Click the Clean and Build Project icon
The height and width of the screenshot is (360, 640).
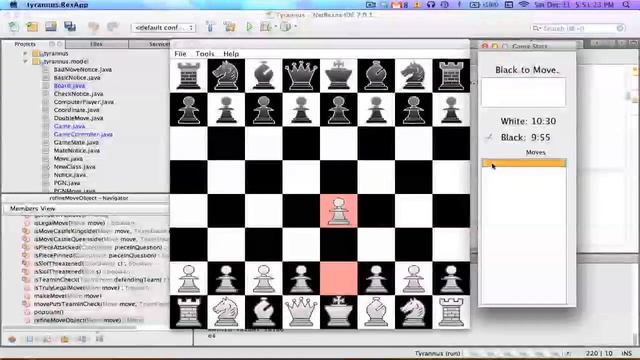(x=229, y=27)
